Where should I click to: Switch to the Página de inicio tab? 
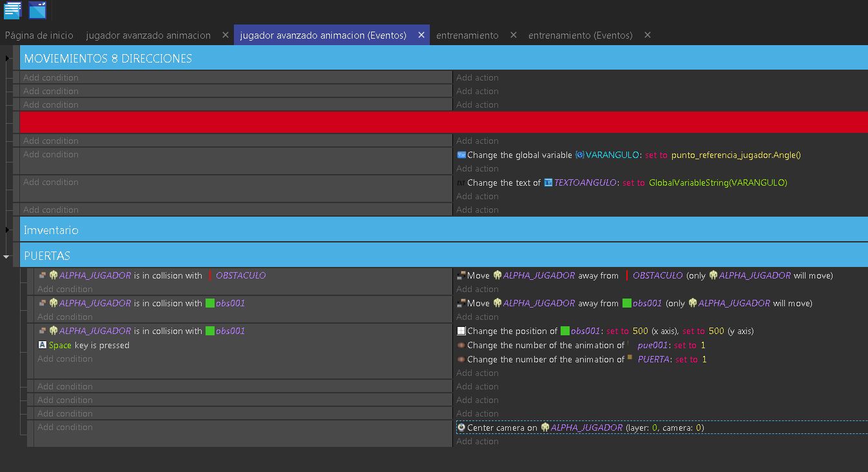39,35
